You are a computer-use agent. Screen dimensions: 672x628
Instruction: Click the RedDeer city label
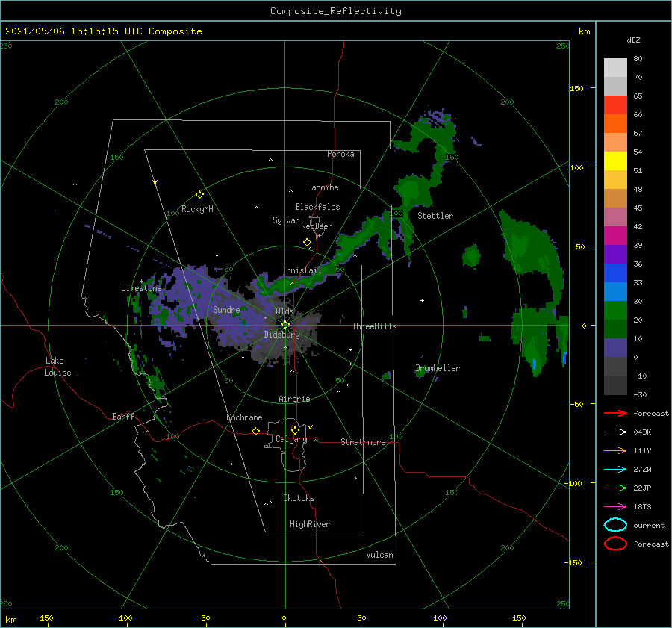(317, 226)
